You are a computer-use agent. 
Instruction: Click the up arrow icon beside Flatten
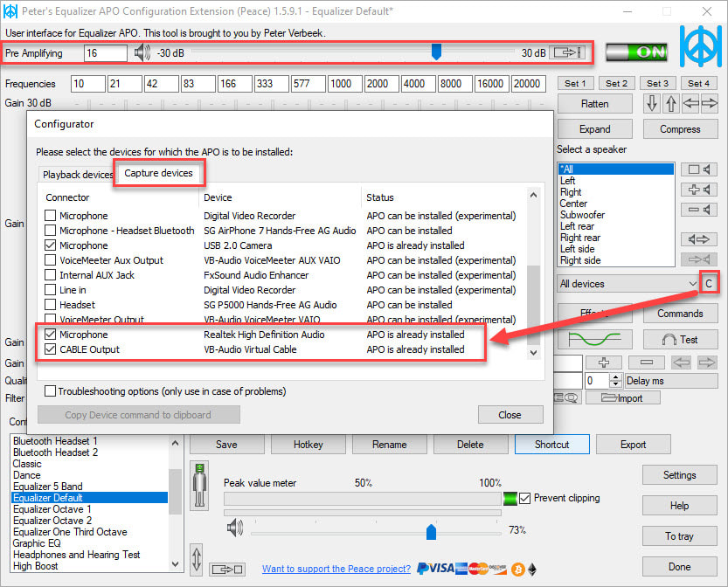(671, 103)
